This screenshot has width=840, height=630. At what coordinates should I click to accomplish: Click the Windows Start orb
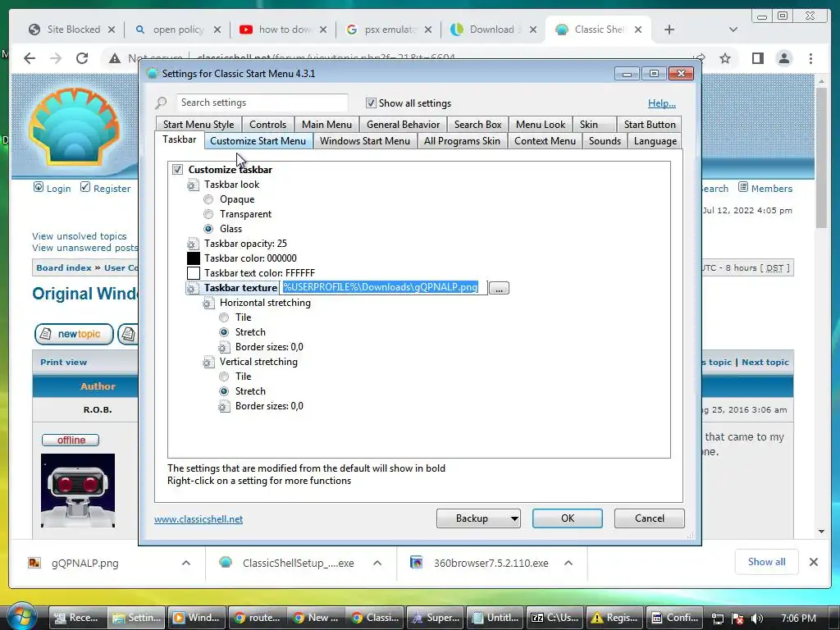pos(21,616)
